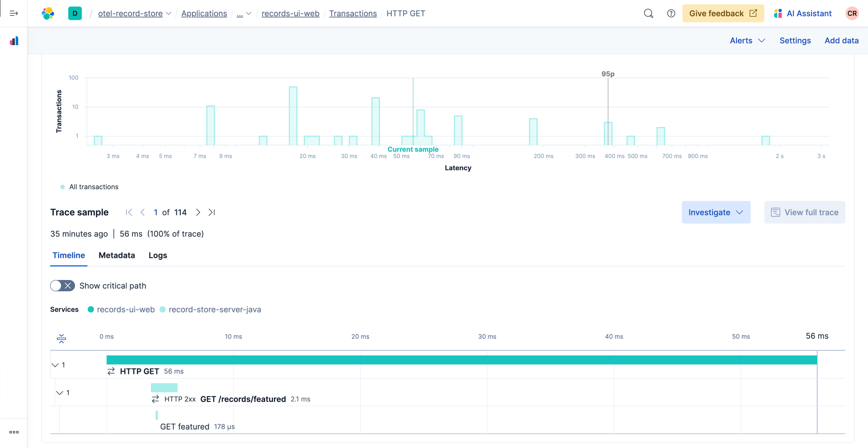This screenshot has height=448, width=868.
Task: Go to the next trace sample
Action: pos(198,212)
